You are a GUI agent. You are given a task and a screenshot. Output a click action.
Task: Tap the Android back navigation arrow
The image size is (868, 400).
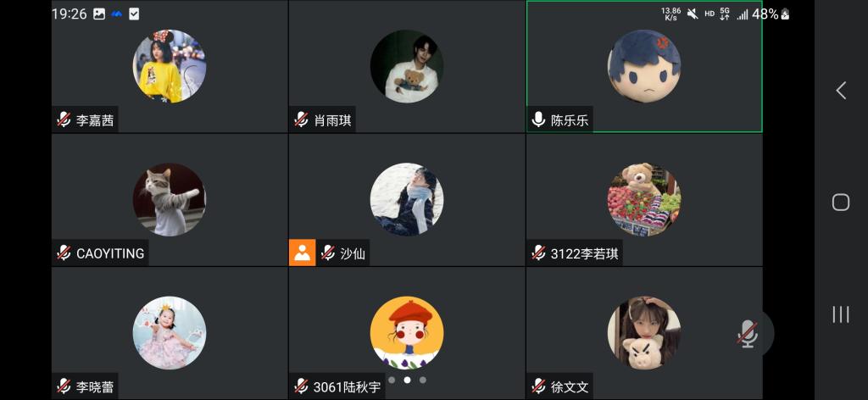(x=841, y=90)
